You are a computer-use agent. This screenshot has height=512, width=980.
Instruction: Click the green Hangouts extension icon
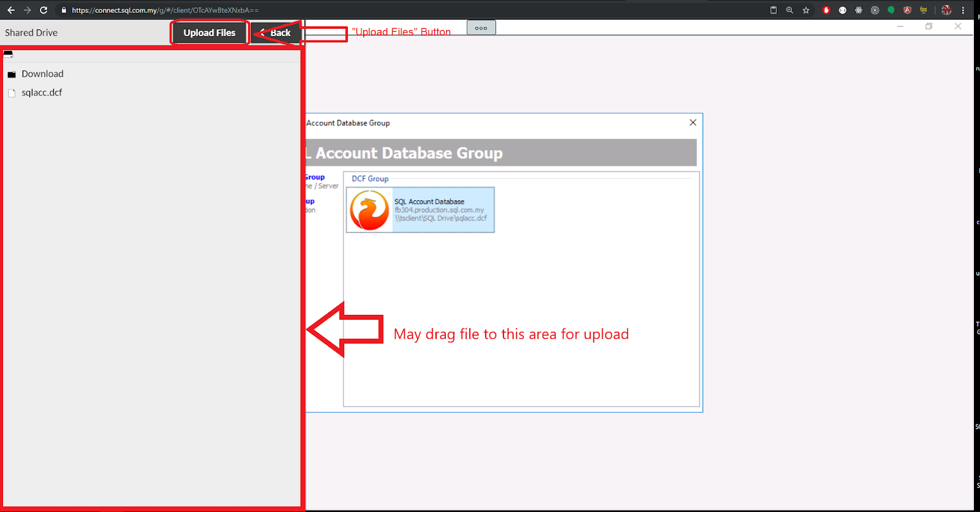[x=891, y=10]
